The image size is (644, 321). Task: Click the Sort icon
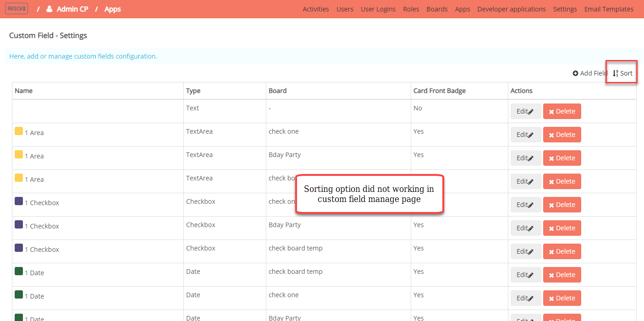click(x=616, y=73)
